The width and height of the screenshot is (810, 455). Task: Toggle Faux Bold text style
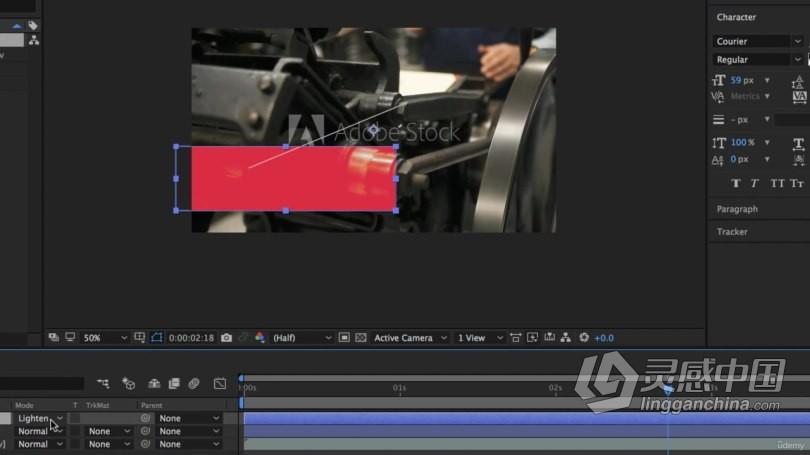point(736,183)
